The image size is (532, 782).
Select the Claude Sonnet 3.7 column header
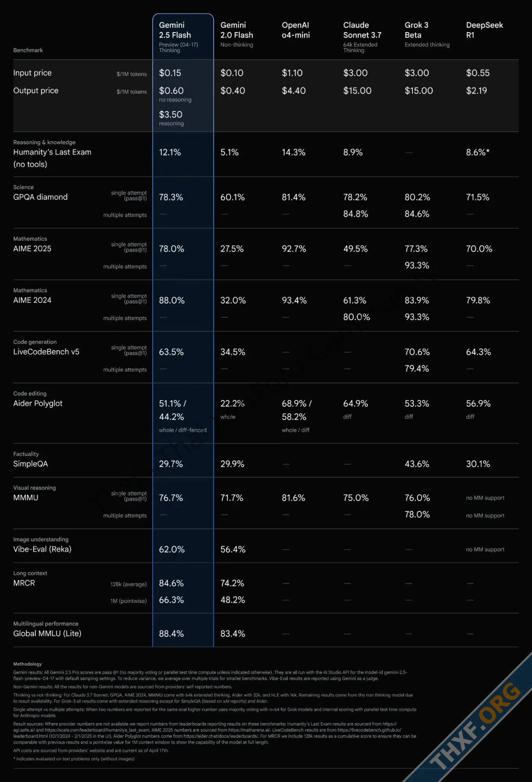coord(362,30)
